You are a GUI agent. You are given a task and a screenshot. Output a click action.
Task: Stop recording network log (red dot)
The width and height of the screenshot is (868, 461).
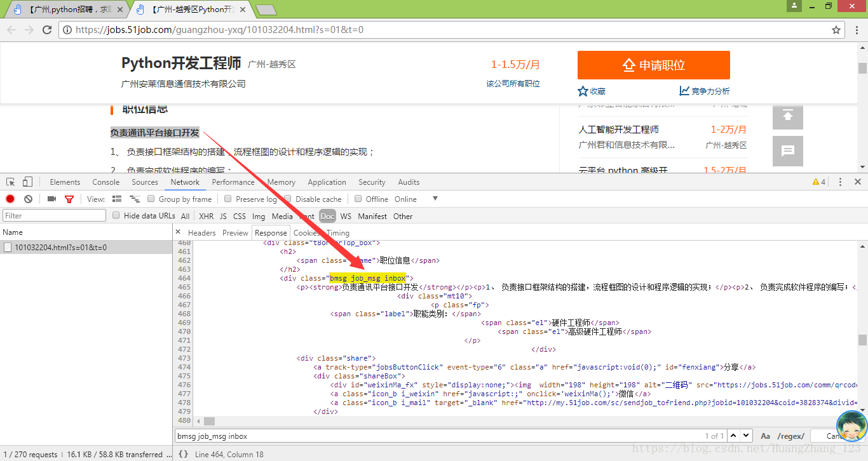click(x=10, y=199)
